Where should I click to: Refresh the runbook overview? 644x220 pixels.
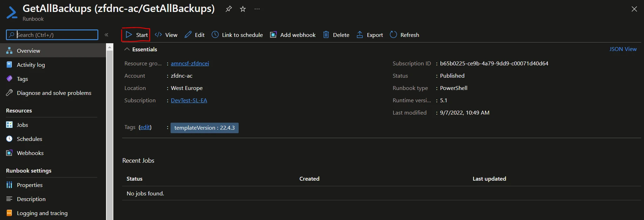(405, 35)
